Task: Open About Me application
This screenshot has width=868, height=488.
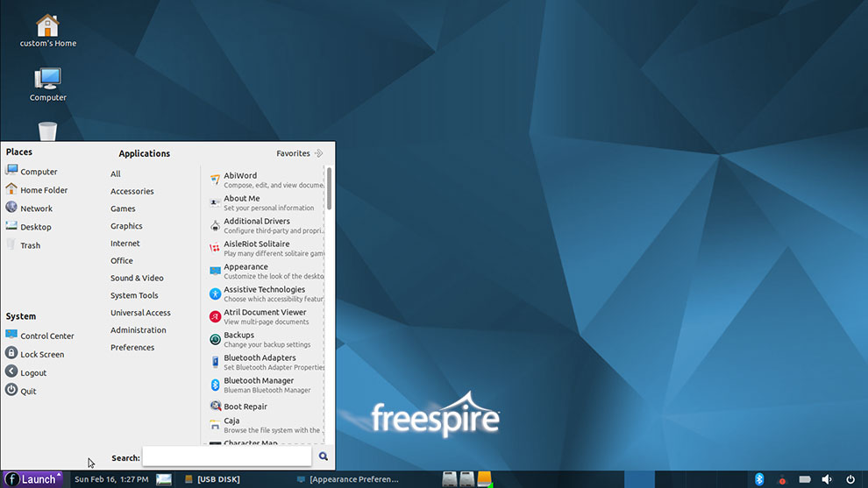Action: (x=267, y=202)
